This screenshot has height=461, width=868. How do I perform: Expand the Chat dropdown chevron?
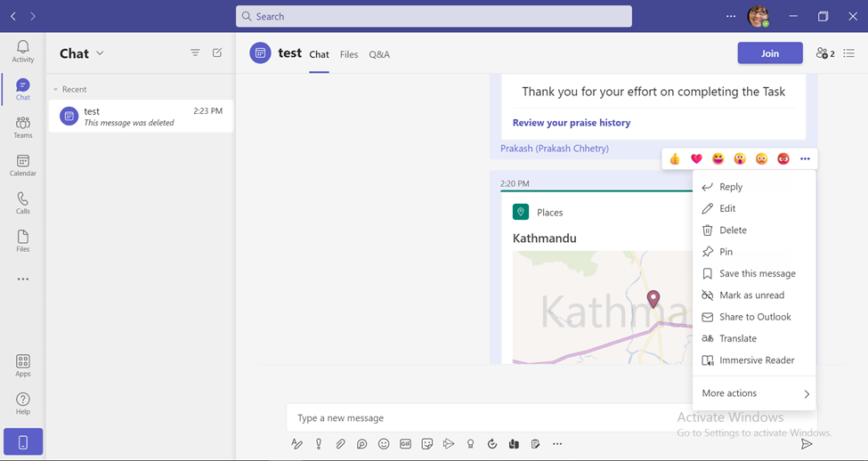coord(100,53)
